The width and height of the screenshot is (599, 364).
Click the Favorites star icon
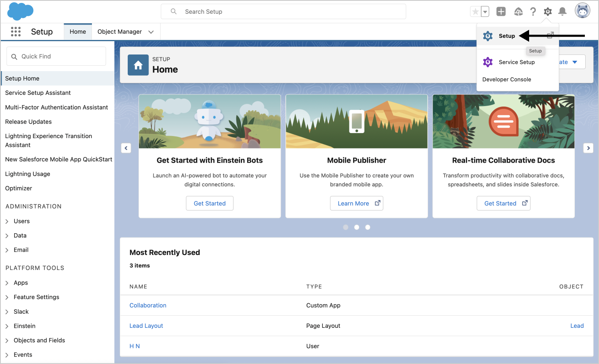(475, 12)
